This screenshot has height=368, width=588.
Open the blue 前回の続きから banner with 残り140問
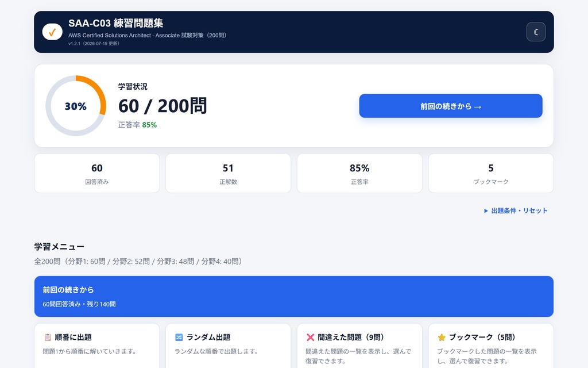coord(293,296)
